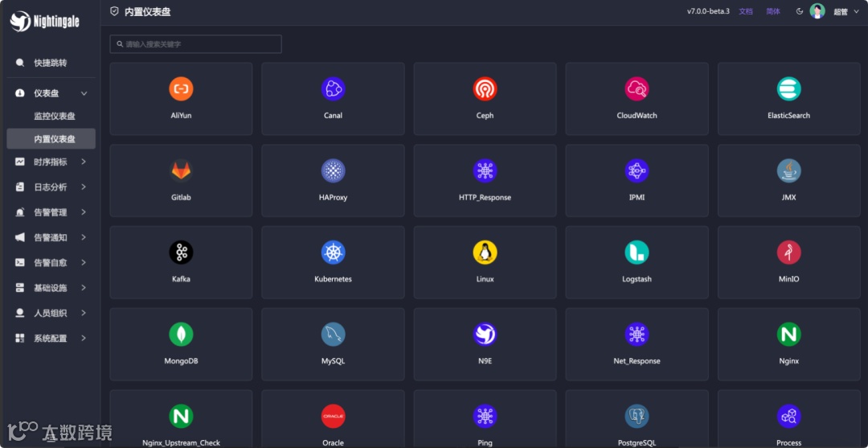Click the 时序指标 chart icon
Screen dimensions: 868x448
click(20, 162)
